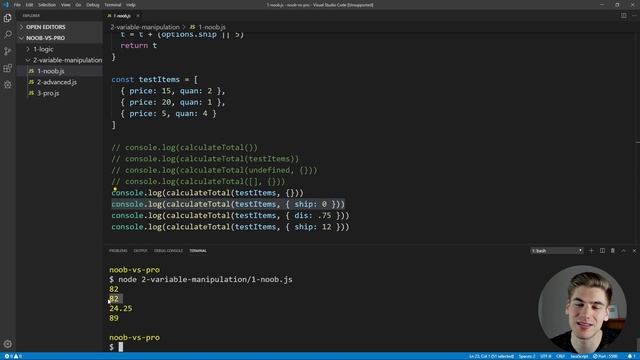Open the Source Control view icon
Screen dimensions: 640x360
[x=7, y=51]
